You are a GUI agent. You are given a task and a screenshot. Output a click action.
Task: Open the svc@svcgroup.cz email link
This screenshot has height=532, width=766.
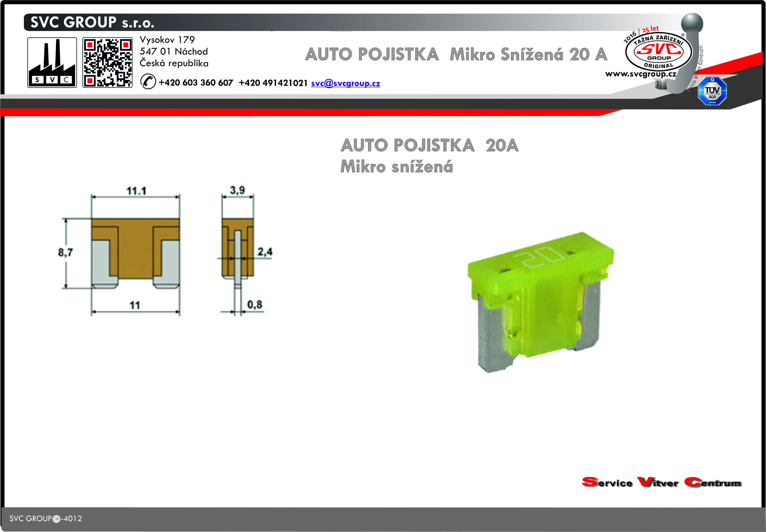point(345,83)
